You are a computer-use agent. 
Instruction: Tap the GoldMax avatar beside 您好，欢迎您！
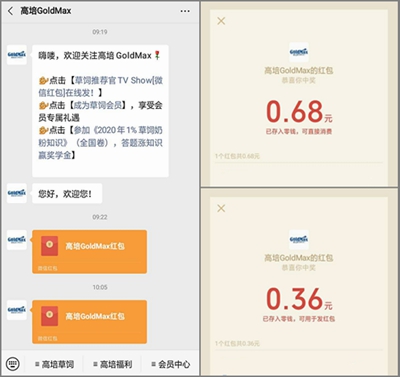17,193
